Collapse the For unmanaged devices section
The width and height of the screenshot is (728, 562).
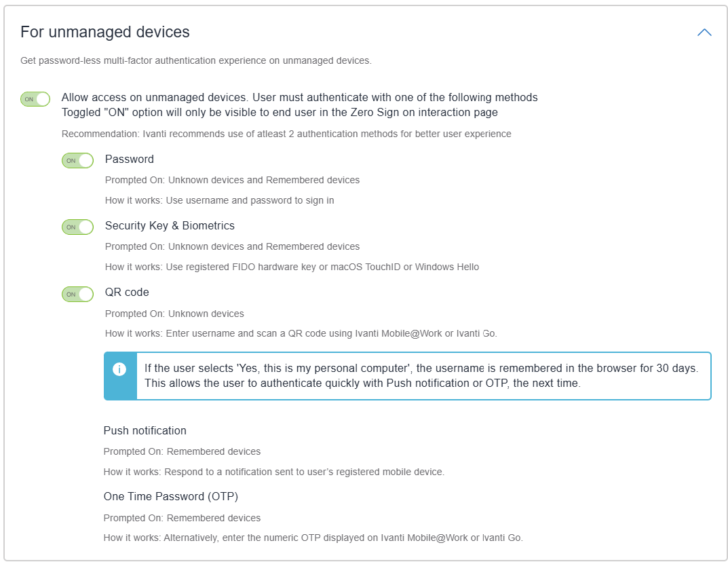(704, 32)
